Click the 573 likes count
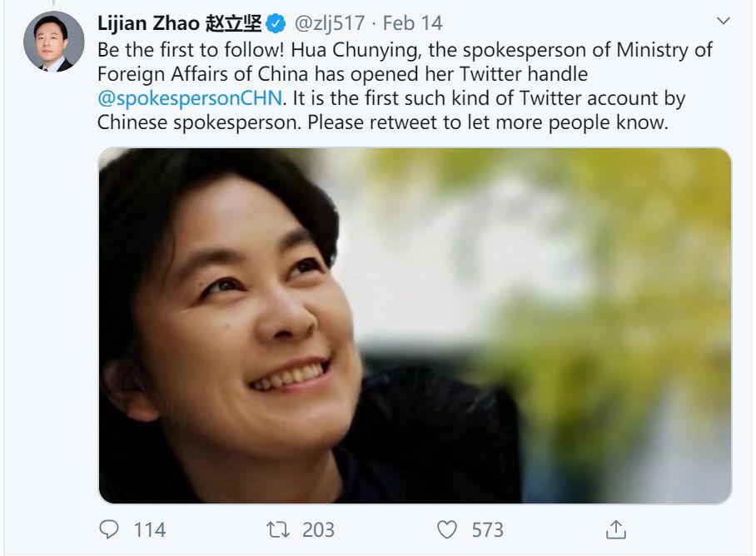 [x=487, y=529]
